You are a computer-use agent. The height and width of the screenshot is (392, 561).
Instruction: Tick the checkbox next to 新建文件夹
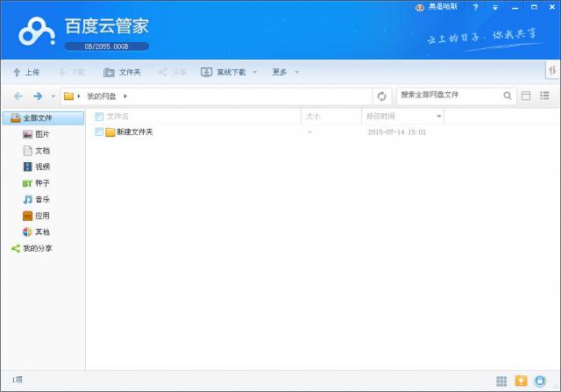pos(99,132)
